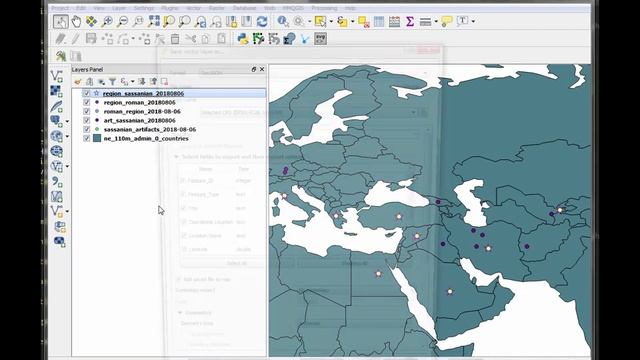Open the attribute table
The width and height of the screenshot is (640, 360).
(x=379, y=21)
